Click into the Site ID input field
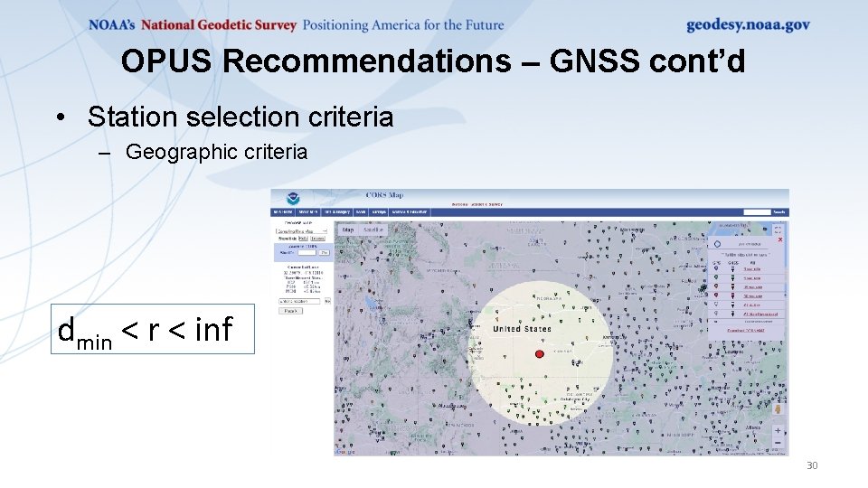868x488 pixels. pos(307,253)
